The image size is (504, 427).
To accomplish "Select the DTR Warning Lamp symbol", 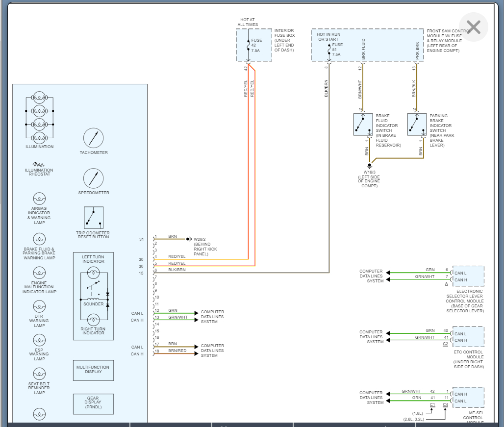I will 39,306.
